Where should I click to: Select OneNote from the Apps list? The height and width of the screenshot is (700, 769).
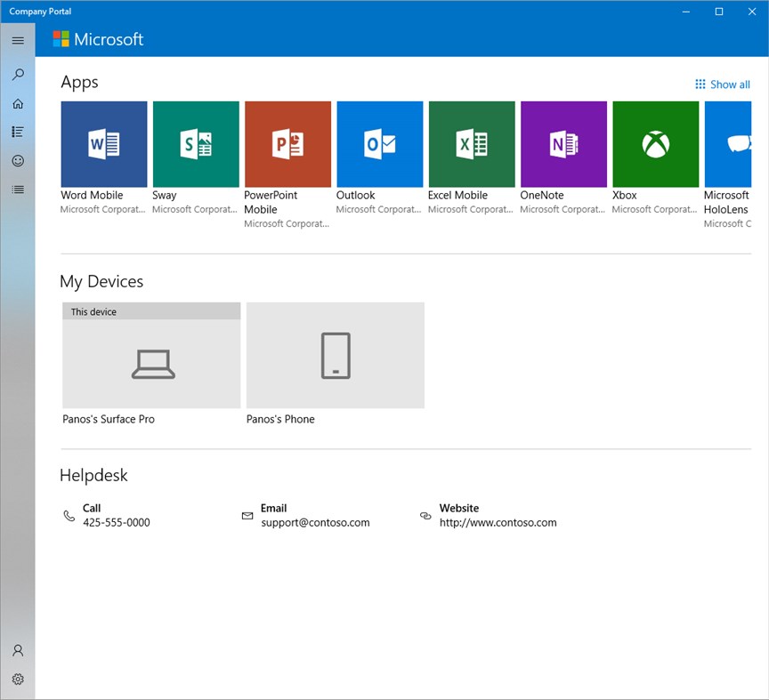point(563,143)
